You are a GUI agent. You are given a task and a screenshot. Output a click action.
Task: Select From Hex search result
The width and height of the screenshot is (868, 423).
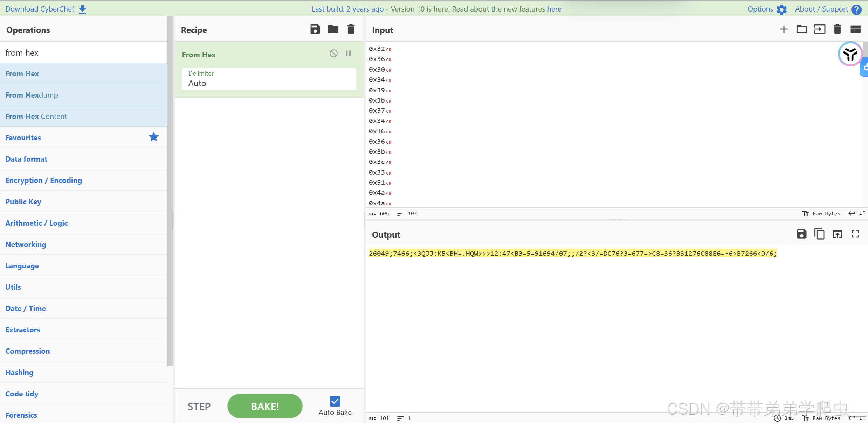(x=84, y=73)
